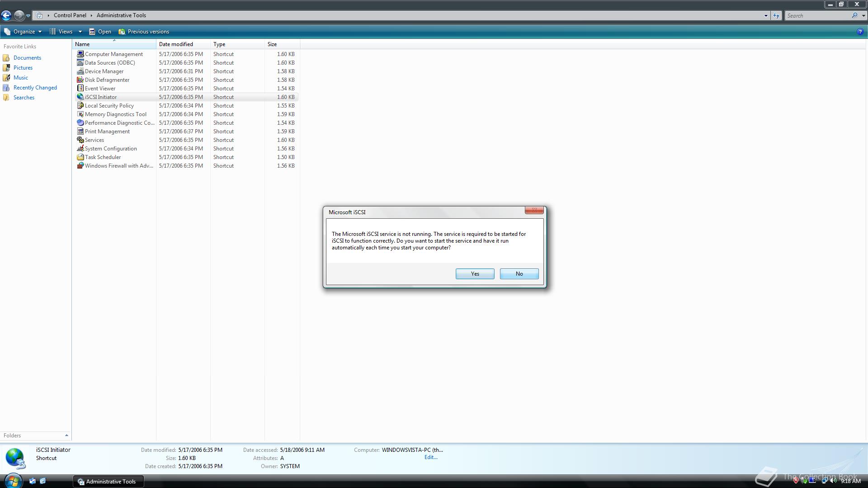Screen dimensions: 868x488
Task: Select the Task Scheduler icon
Action: tap(80, 157)
